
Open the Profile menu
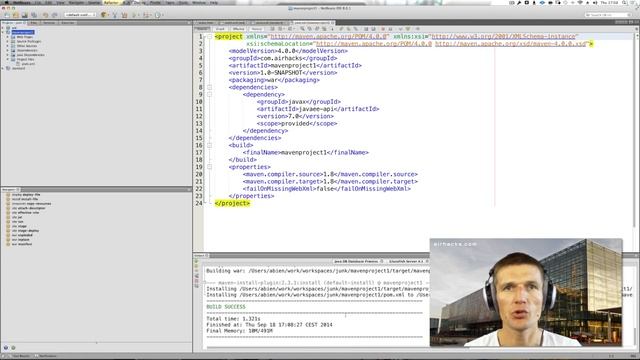pyautogui.click(x=155, y=2)
